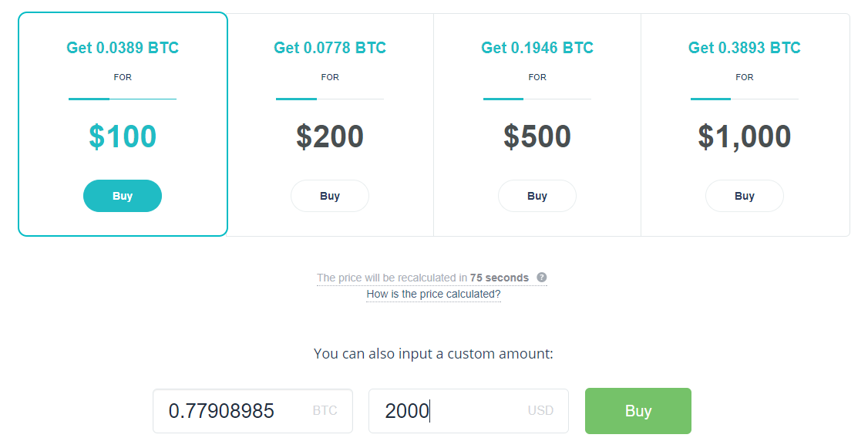Open the How is the price calculated link
868x448 pixels.
pos(433,294)
